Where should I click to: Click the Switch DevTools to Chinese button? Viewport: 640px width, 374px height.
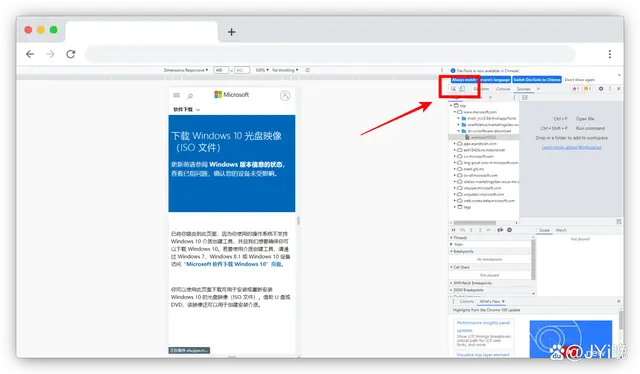537,80
